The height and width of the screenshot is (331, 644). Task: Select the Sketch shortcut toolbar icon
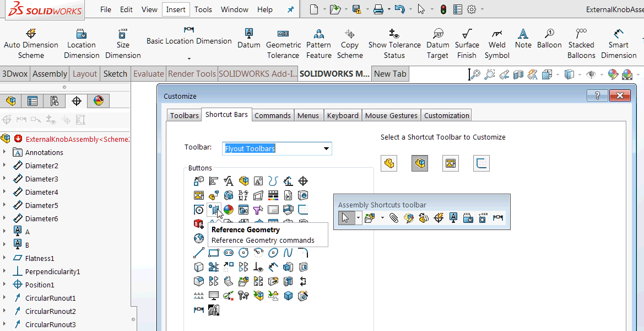[x=481, y=164]
